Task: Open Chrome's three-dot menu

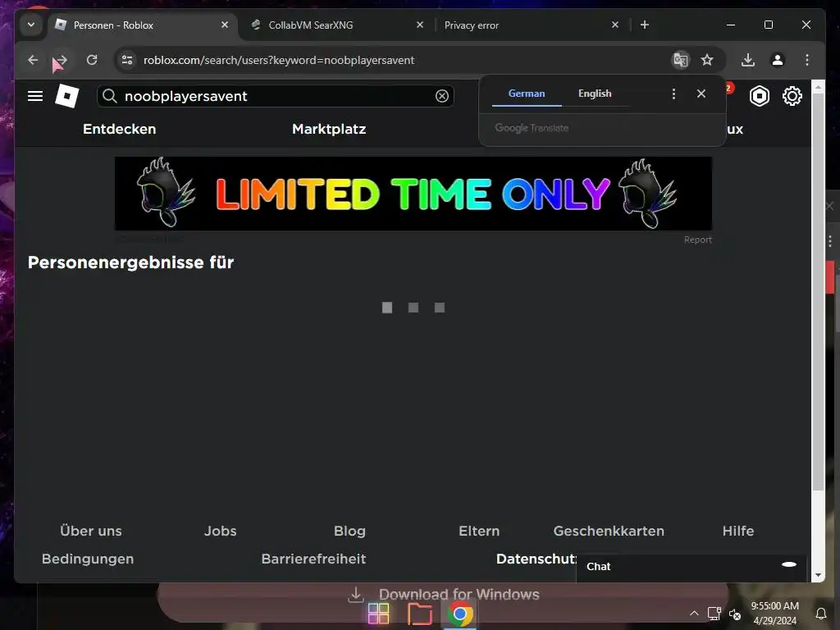Action: coord(807,60)
